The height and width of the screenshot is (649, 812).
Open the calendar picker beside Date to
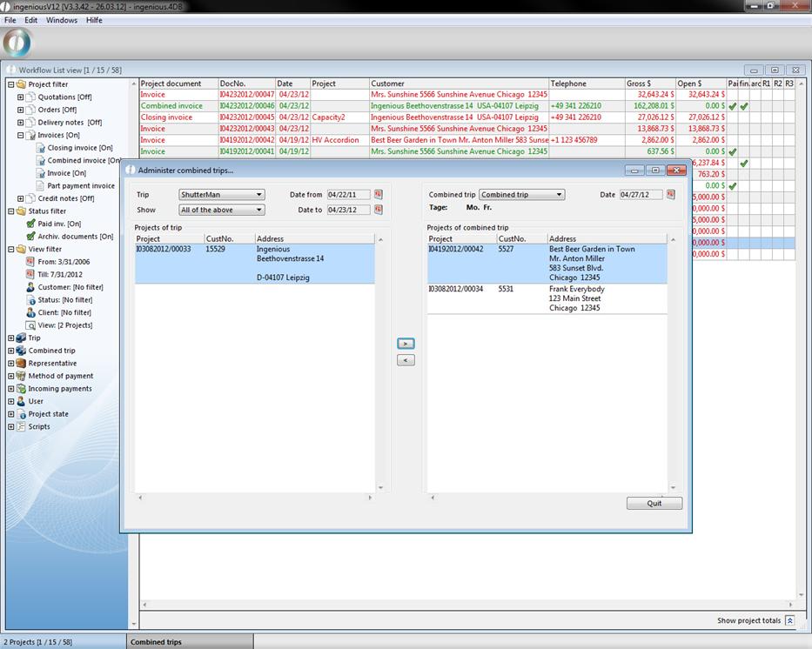tap(379, 210)
